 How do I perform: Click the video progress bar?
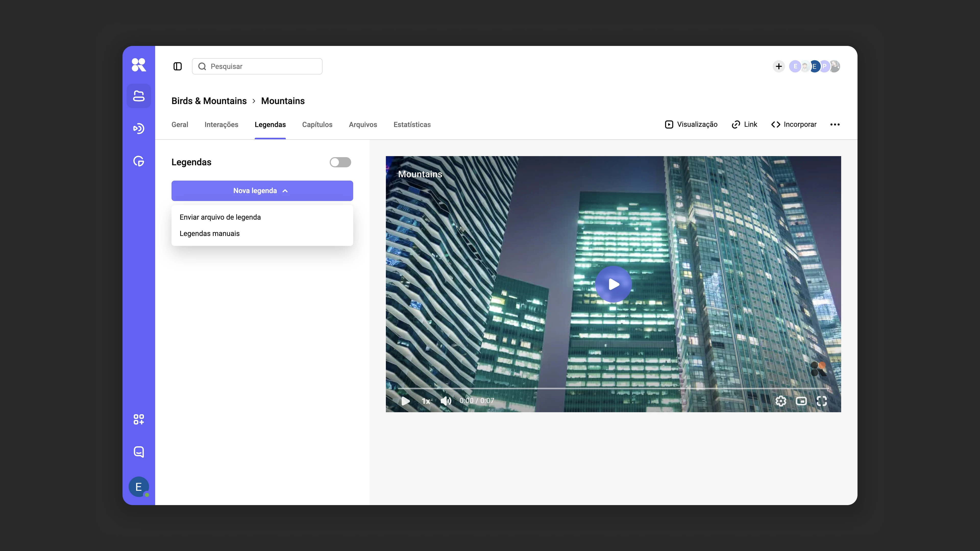[613, 388]
